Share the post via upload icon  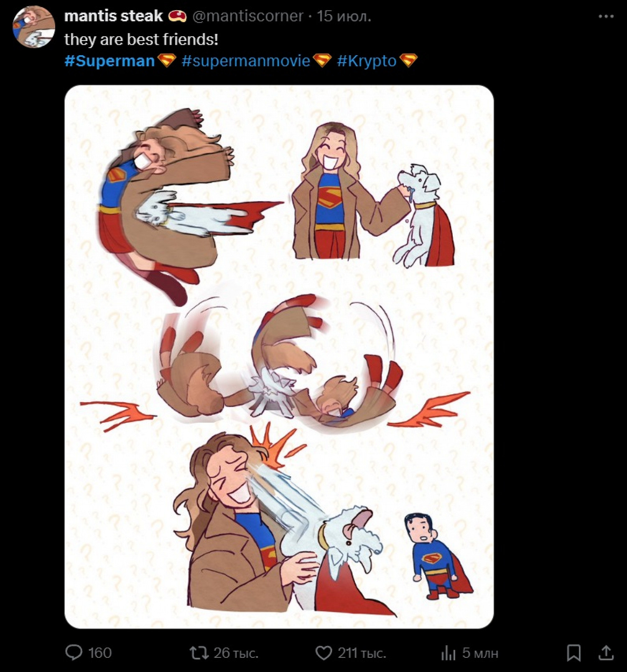(x=606, y=652)
